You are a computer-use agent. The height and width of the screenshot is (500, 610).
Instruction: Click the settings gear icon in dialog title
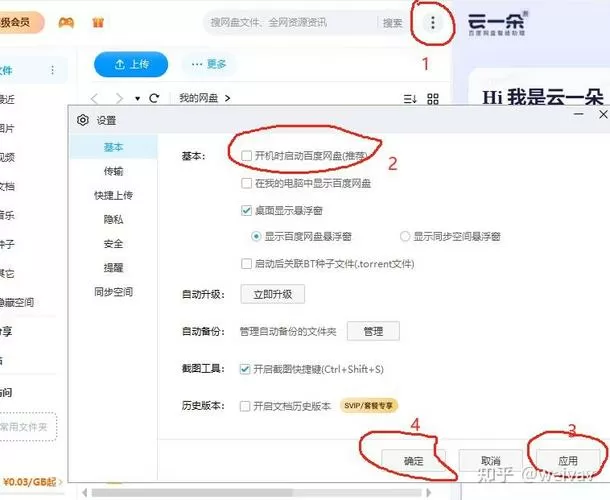coord(83,120)
